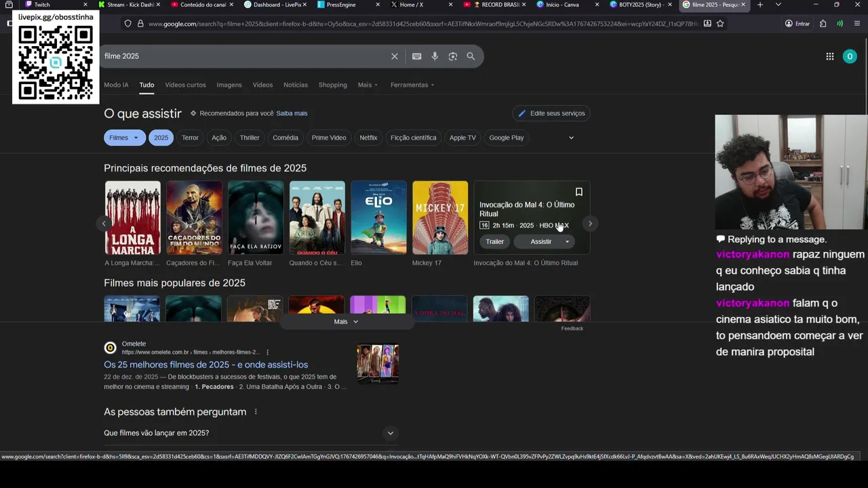Bookmark the Invocação do Mal 4 card
This screenshot has height=488, width=868.
pos(578,192)
